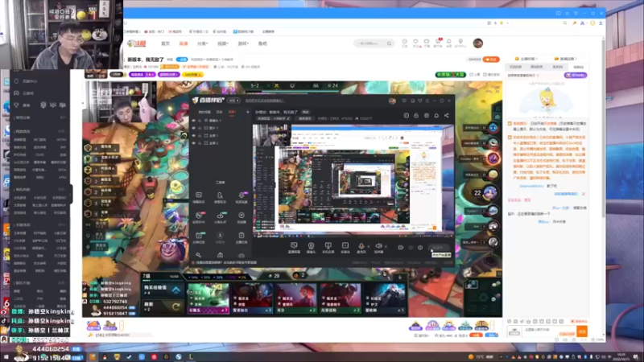Click the multimedia play icon in bottom toolbar
The image size is (644, 362).
click(x=345, y=247)
